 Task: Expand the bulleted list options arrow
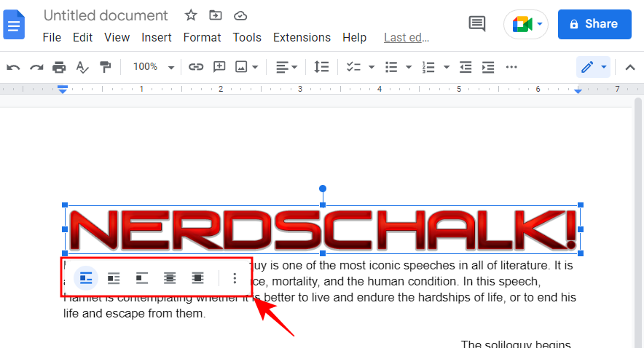pos(409,67)
